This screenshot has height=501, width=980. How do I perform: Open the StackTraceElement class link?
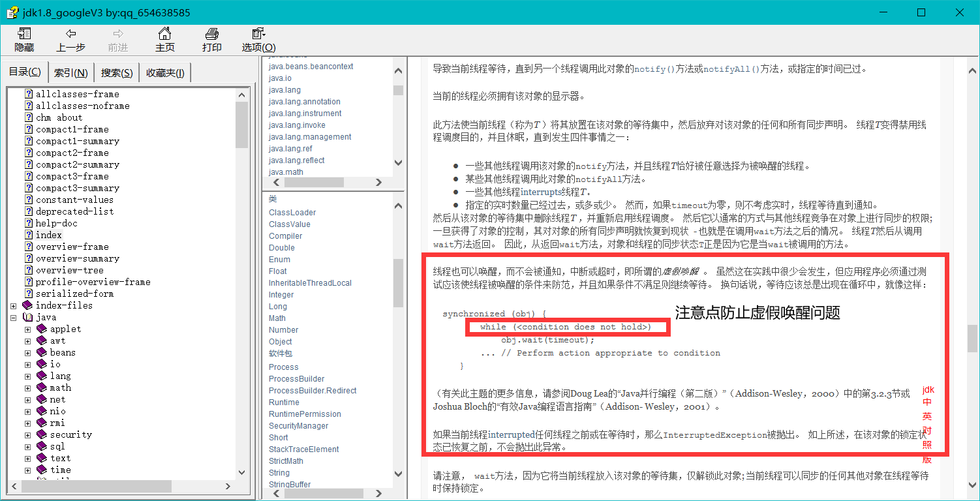tap(304, 449)
